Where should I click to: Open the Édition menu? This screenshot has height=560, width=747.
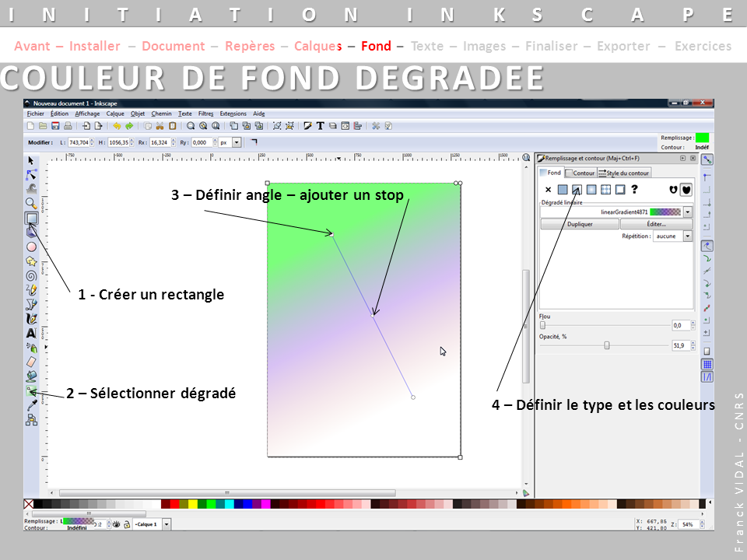60,114
